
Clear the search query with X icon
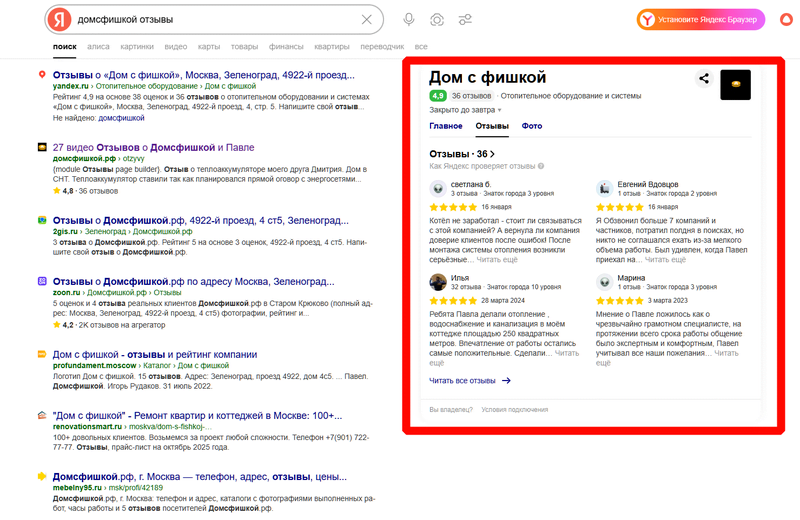coord(366,19)
